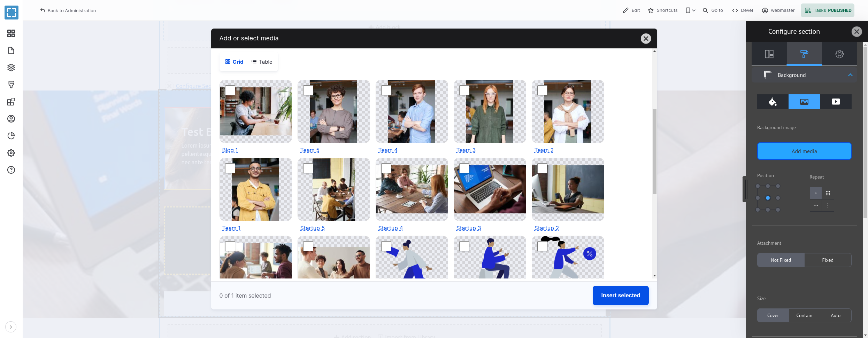The height and width of the screenshot is (338, 868).
Task: Switch to Table view
Action: click(x=262, y=62)
